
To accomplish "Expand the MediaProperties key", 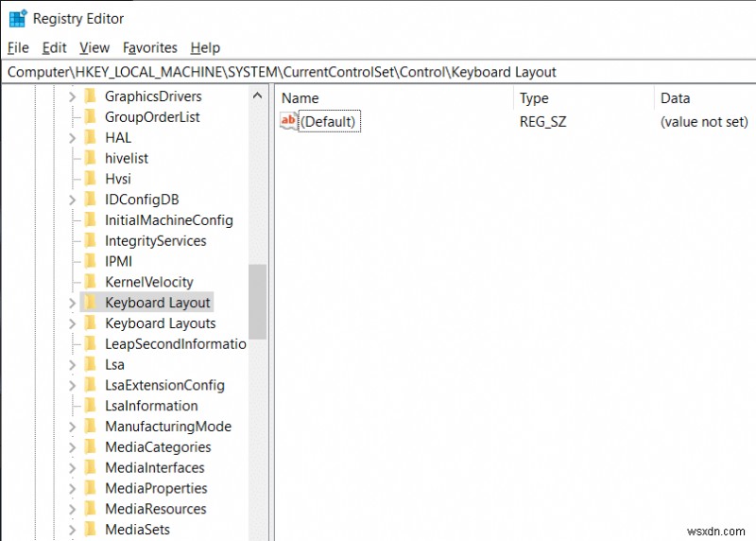I will pyautogui.click(x=73, y=488).
